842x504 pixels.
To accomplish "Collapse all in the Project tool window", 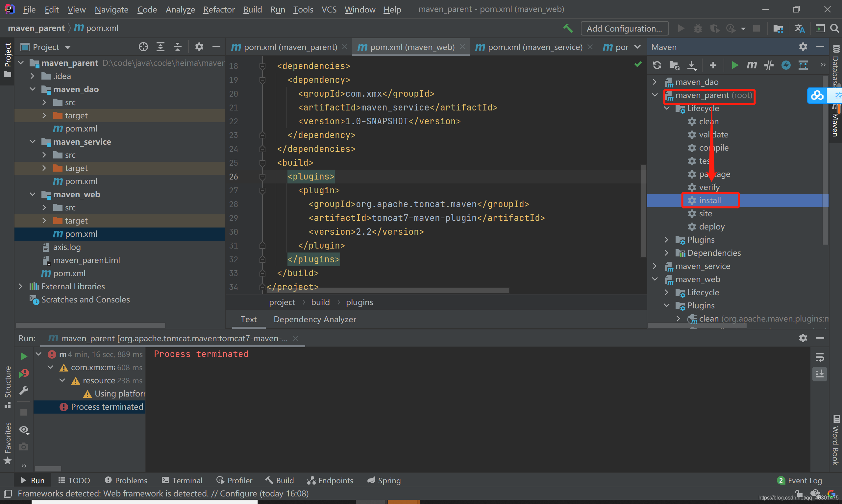I will click(x=177, y=47).
